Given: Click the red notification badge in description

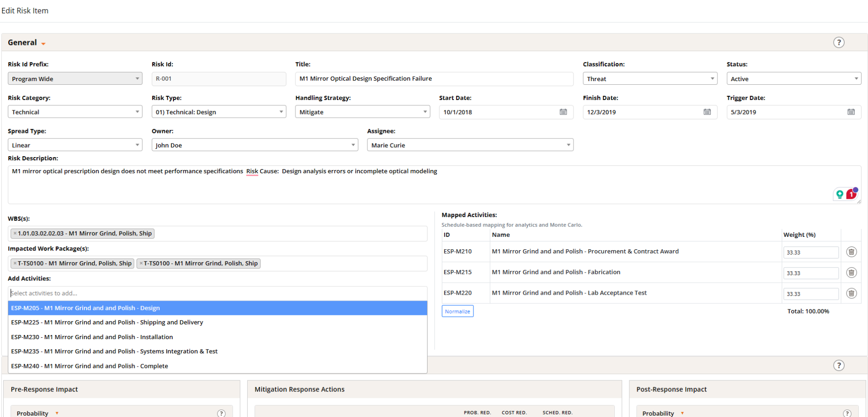Looking at the screenshot, I should click(x=851, y=193).
